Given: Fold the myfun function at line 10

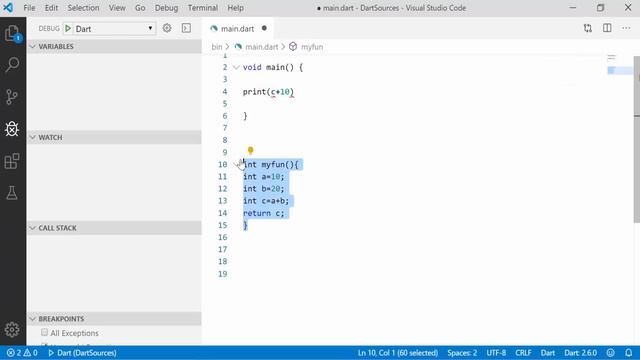Looking at the screenshot, I should click(236, 164).
